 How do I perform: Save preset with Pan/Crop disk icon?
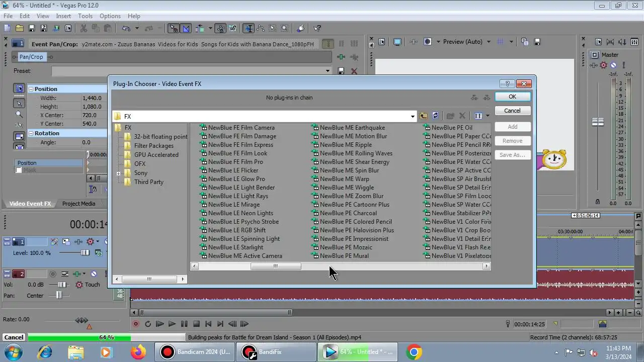click(341, 71)
